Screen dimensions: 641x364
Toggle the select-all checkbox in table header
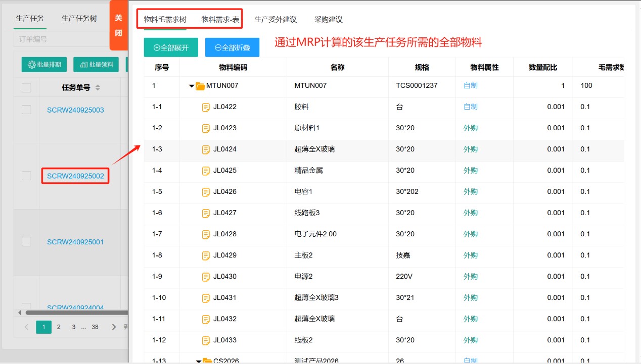click(26, 88)
